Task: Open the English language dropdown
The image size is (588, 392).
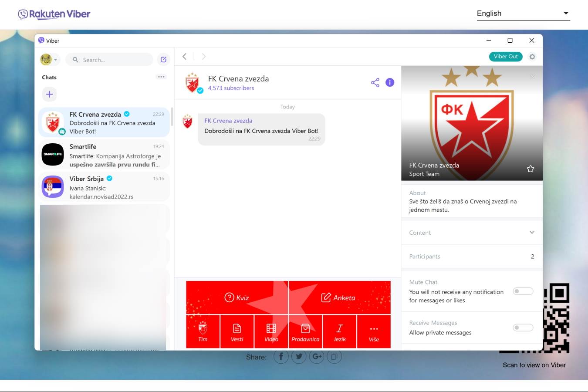Action: tap(522, 13)
